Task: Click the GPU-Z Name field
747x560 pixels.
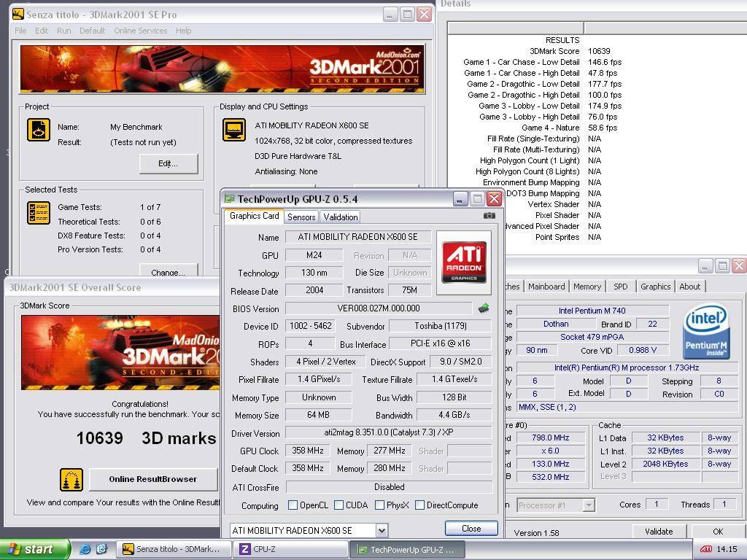Action: 357,237
